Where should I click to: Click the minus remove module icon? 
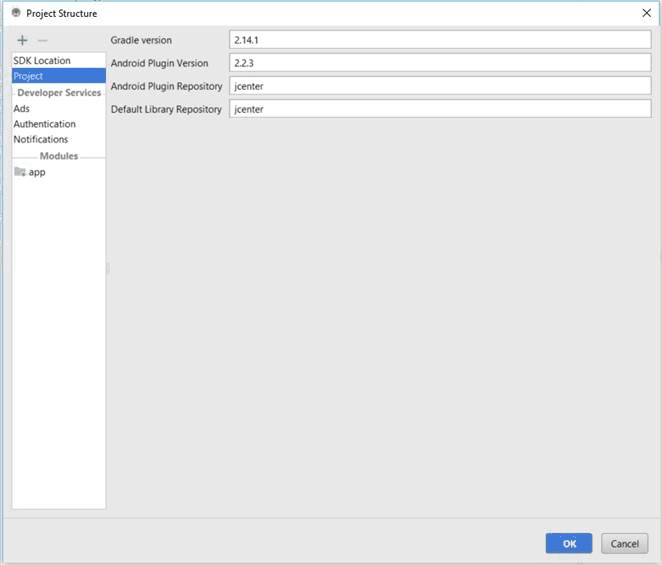point(43,41)
